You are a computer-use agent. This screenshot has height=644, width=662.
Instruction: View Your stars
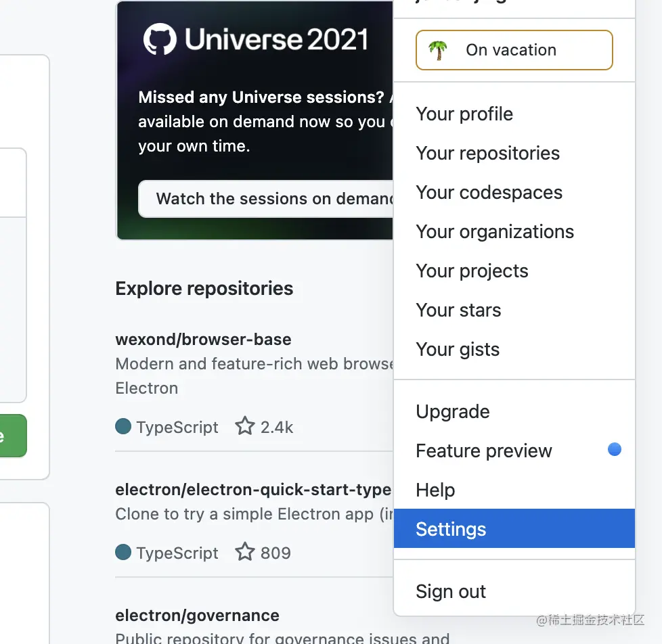point(458,310)
